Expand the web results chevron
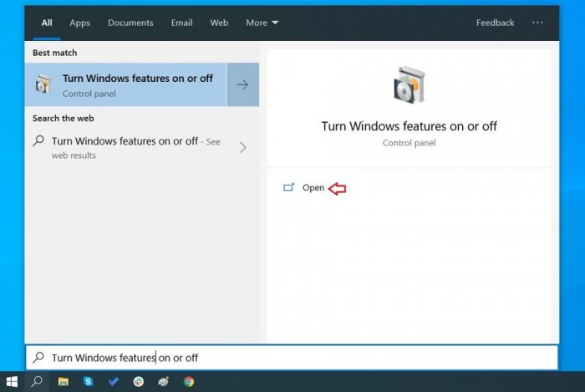 (x=243, y=148)
